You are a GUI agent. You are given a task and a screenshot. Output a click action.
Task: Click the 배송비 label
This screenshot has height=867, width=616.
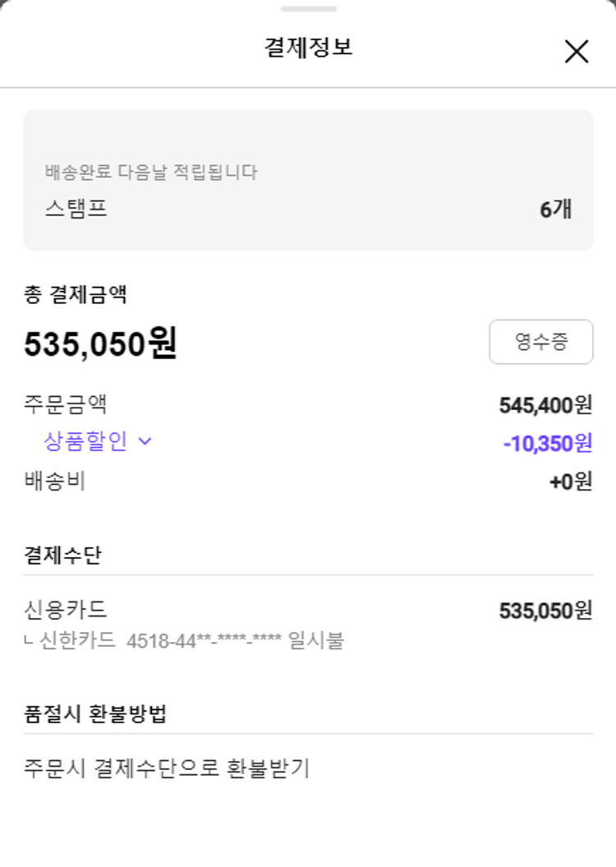[x=55, y=482]
